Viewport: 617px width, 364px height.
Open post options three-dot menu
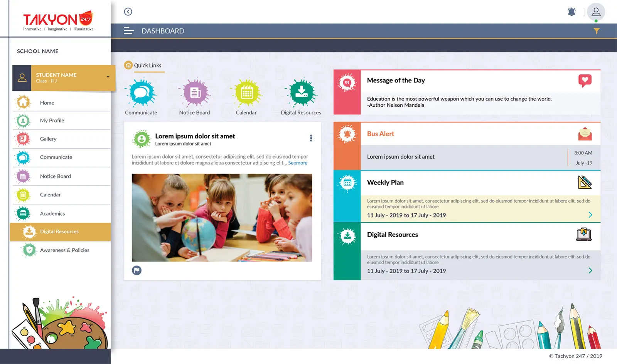(x=311, y=138)
